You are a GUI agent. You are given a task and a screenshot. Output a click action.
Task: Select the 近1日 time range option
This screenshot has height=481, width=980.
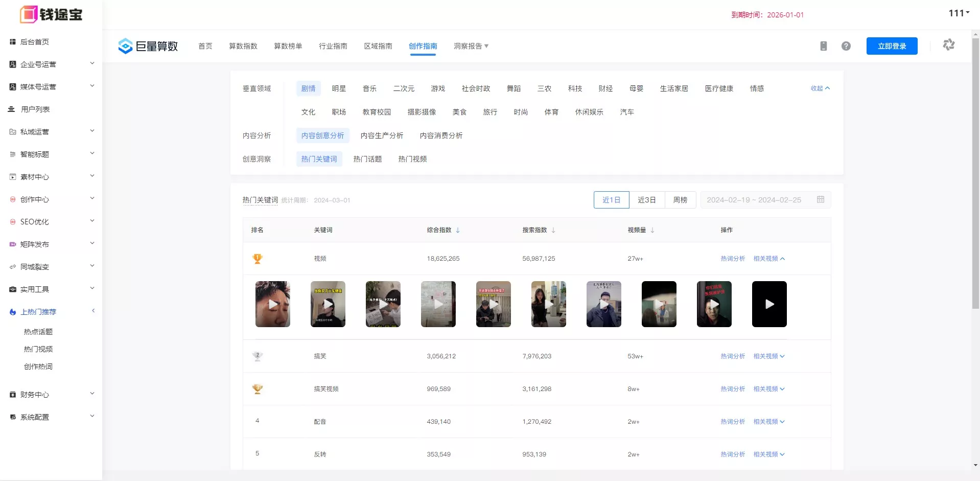611,200
